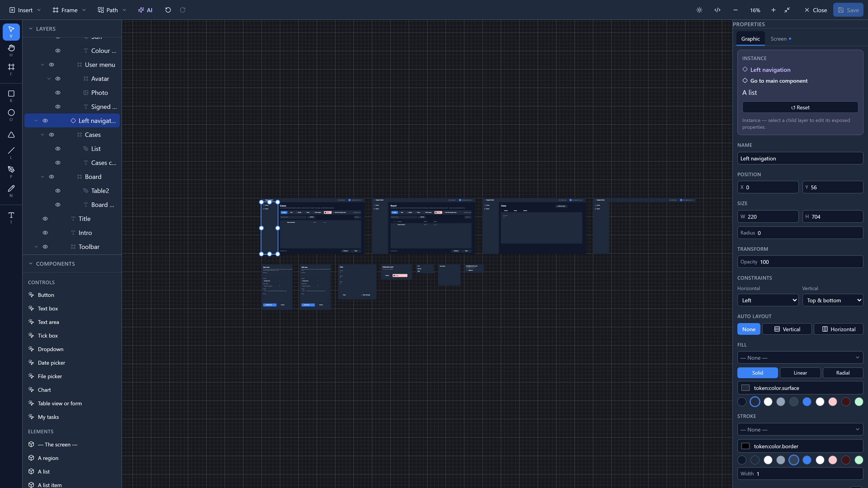
Task: Zoom in with the plus icon
Action: (773, 10)
